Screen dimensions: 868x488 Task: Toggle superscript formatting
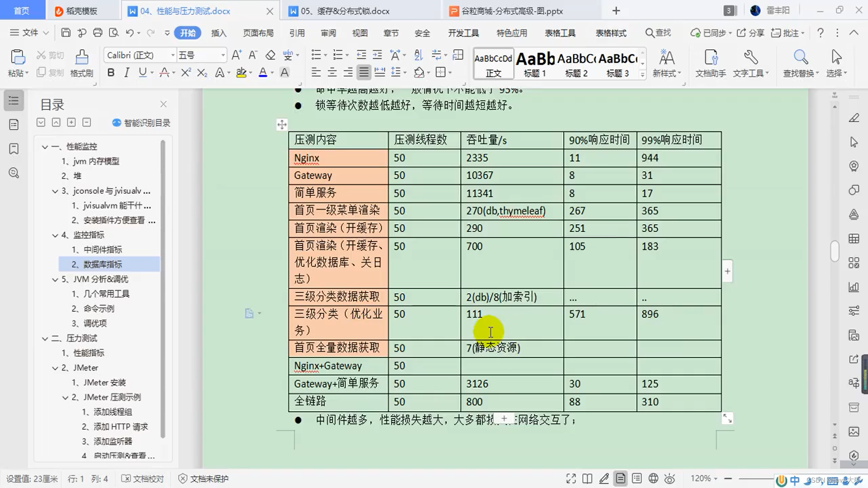point(186,73)
